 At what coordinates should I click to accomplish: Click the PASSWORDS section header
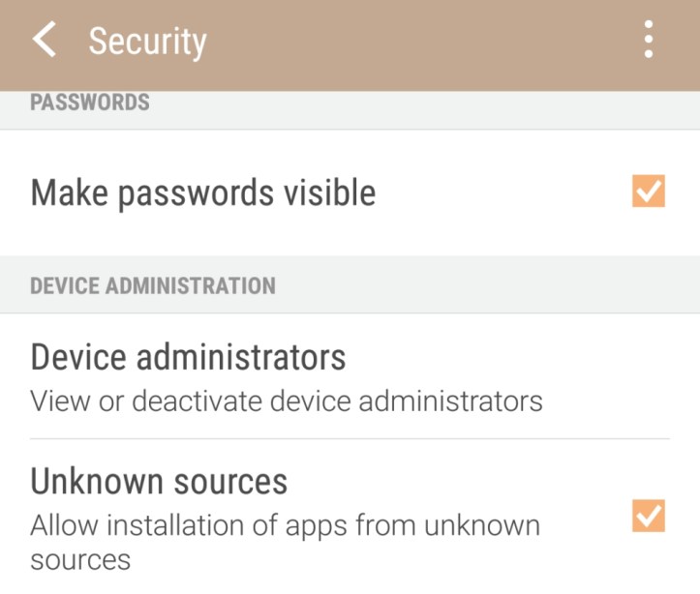click(90, 102)
